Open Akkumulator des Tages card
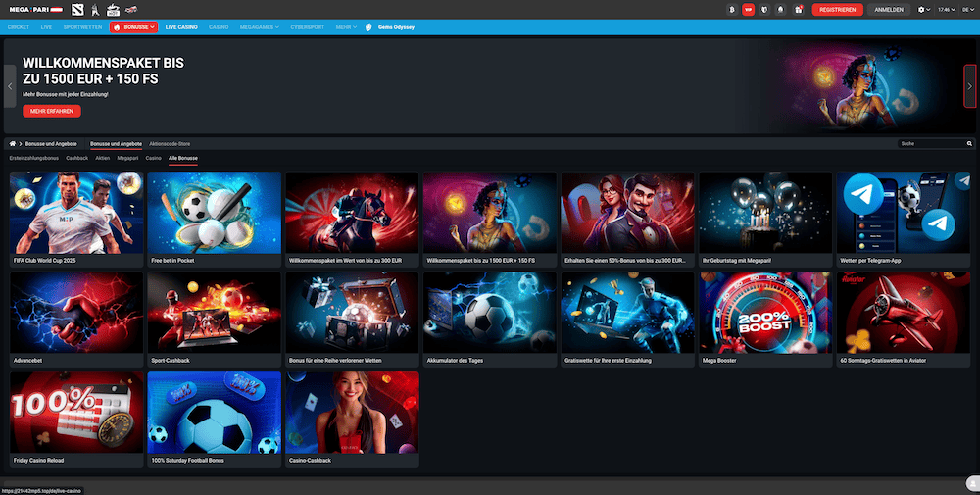The width and height of the screenshot is (980, 495). tap(490, 320)
